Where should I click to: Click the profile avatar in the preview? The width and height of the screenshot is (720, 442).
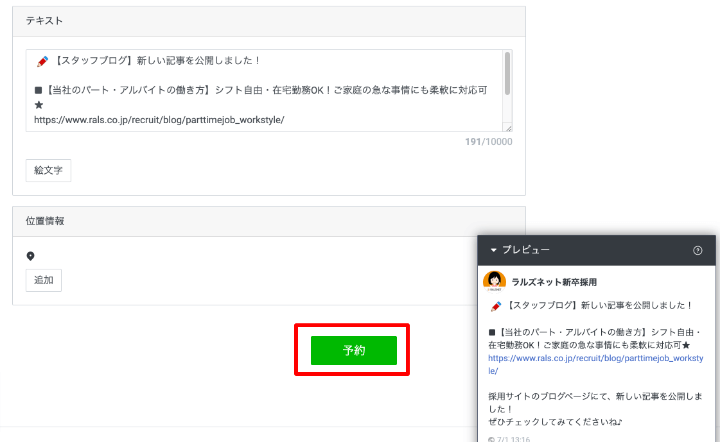(x=494, y=282)
